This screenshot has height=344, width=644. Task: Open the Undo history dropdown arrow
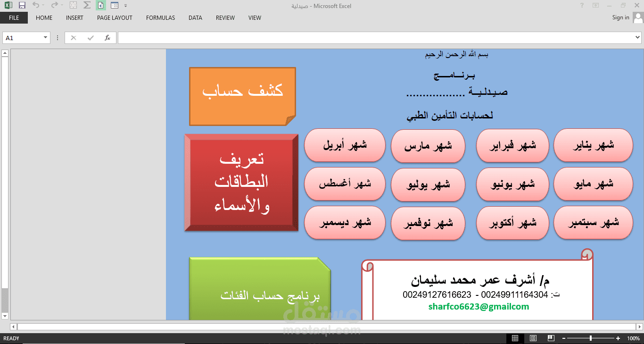(43, 6)
